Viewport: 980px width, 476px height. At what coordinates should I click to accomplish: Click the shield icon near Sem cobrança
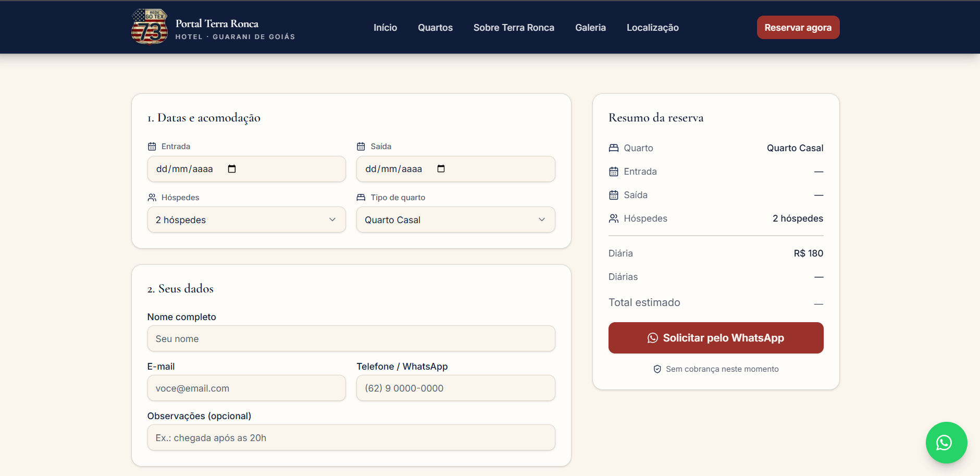pos(658,369)
